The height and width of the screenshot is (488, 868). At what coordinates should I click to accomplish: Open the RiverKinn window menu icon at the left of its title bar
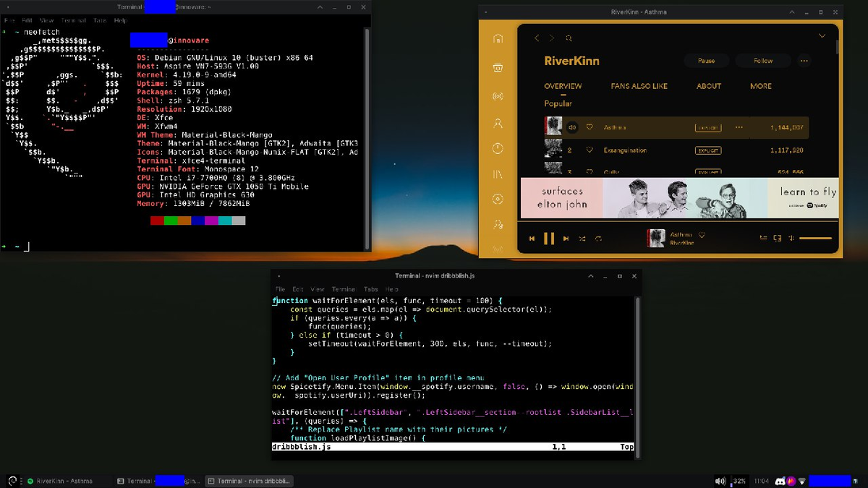coord(487,12)
